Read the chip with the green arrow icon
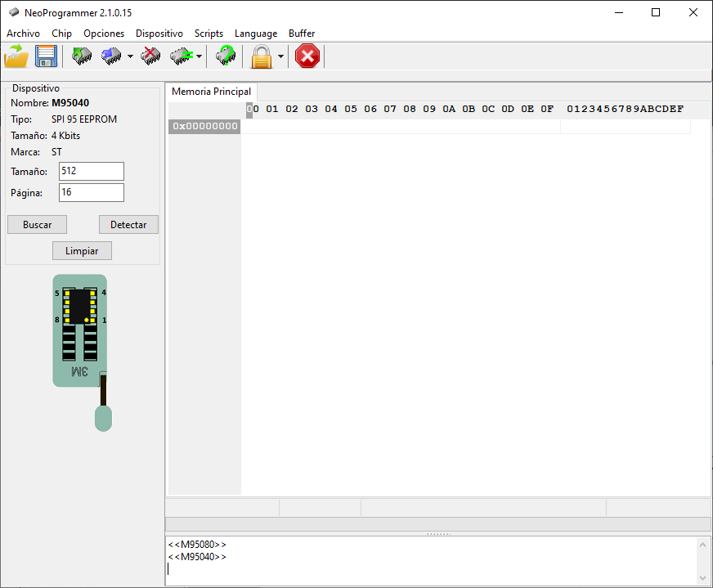The height and width of the screenshot is (588, 713). (82, 56)
